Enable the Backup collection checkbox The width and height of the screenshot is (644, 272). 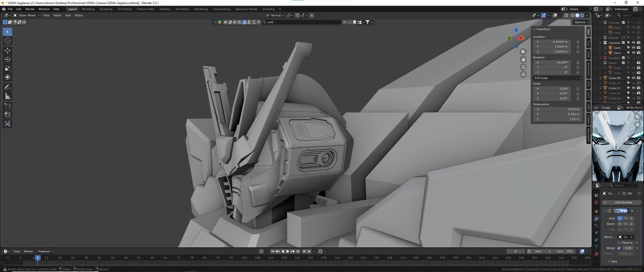point(623,38)
